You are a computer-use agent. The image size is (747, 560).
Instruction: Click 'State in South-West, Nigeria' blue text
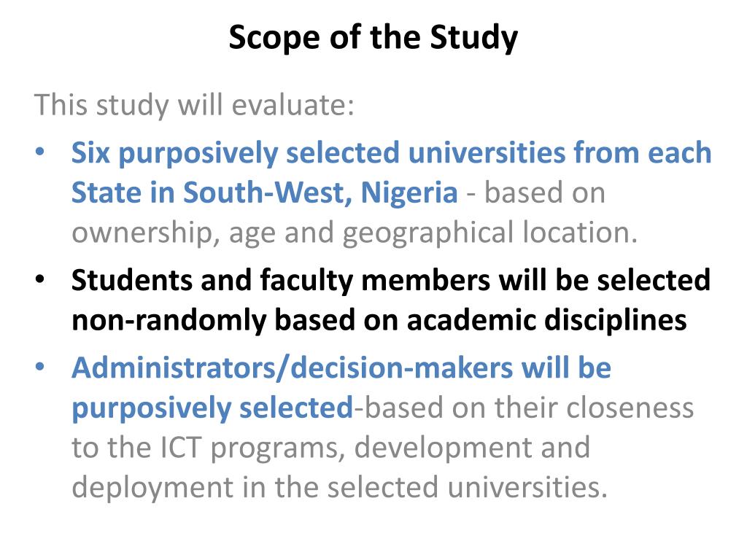[264, 192]
